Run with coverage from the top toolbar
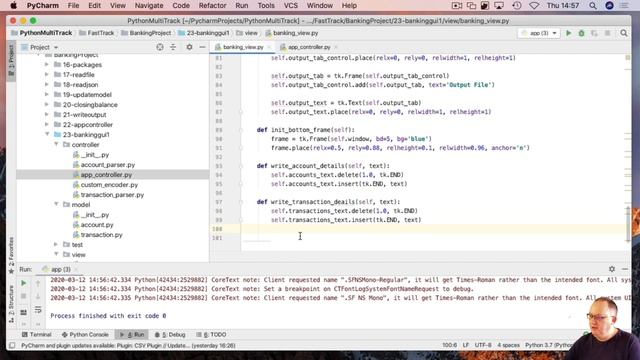 594,33
